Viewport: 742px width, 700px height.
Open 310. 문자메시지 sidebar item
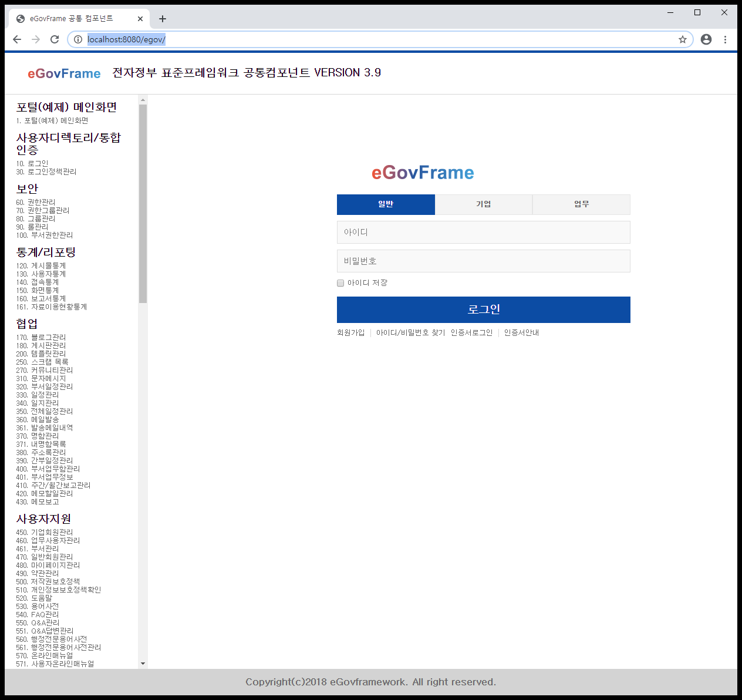pos(41,378)
